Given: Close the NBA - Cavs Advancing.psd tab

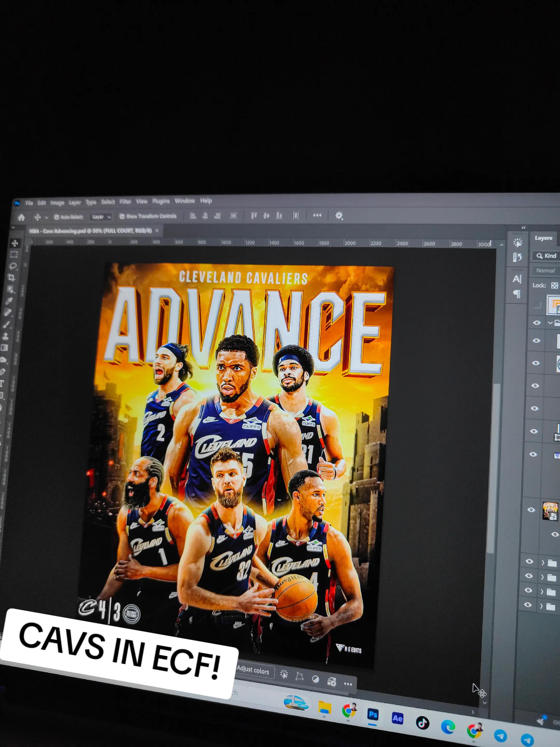Looking at the screenshot, I should click(x=157, y=231).
